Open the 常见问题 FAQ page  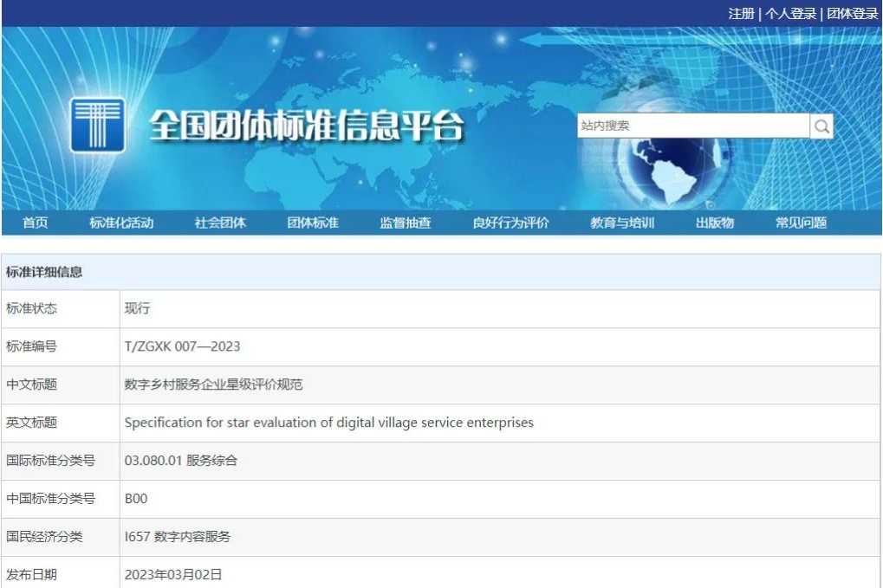coord(801,223)
